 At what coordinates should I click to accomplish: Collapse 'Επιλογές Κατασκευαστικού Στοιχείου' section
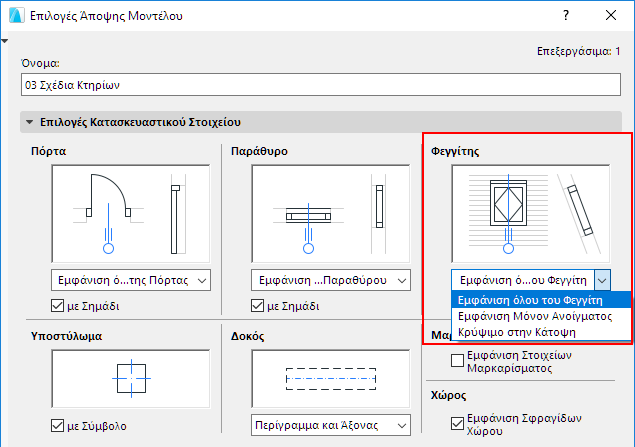tap(31, 124)
